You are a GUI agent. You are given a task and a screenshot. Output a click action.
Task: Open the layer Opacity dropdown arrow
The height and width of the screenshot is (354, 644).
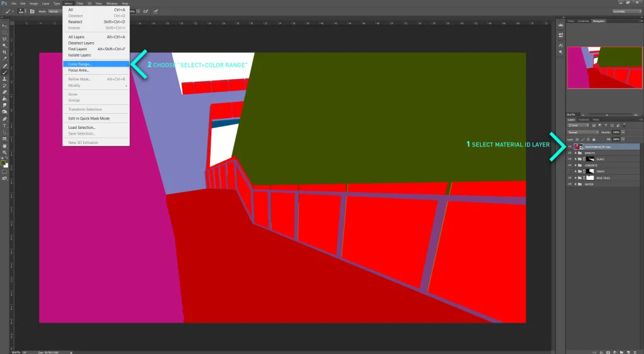click(x=623, y=132)
